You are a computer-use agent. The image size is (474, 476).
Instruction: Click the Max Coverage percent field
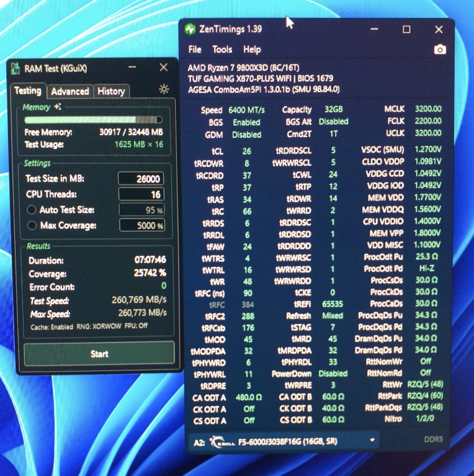(x=142, y=225)
